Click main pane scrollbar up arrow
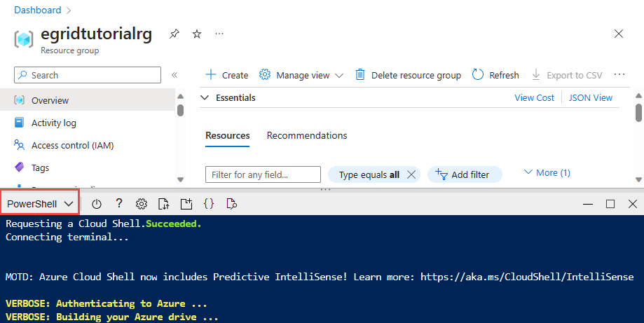The width and height of the screenshot is (644, 323). (638, 95)
